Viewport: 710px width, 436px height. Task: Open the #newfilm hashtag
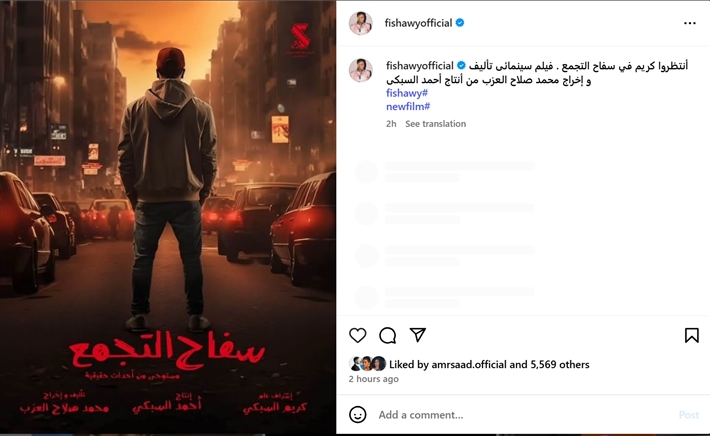coord(408,106)
